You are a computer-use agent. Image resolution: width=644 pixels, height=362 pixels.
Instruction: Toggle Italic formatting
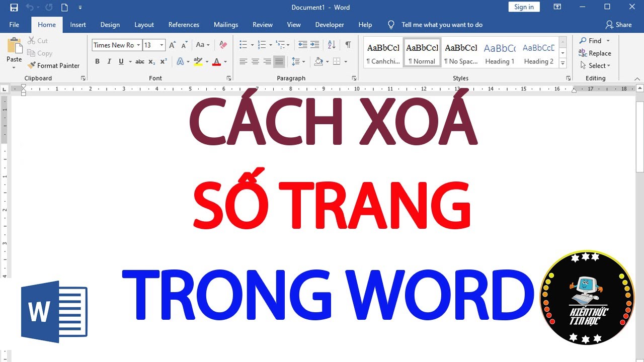pyautogui.click(x=109, y=62)
